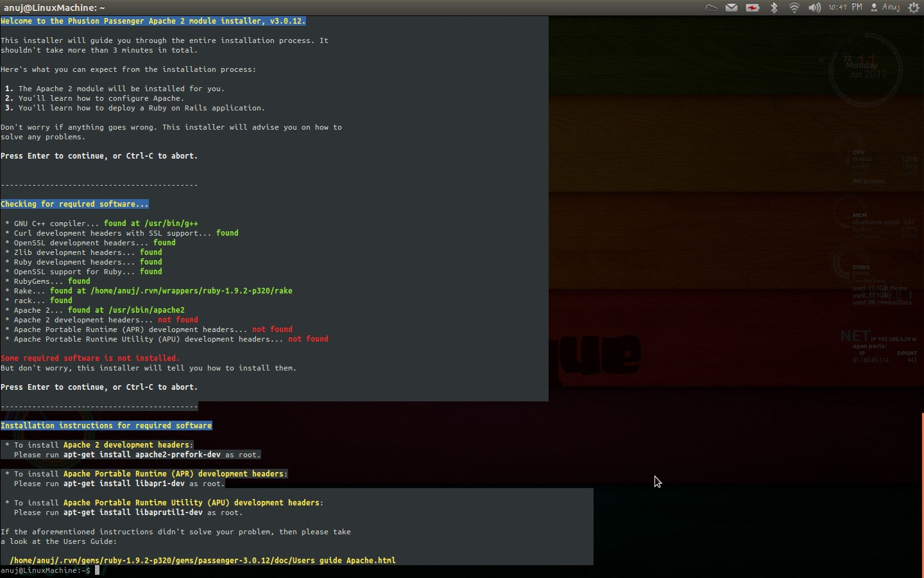Open the Ubuntu One cloud sync indicator
This screenshot has width=924, height=578.
point(710,8)
